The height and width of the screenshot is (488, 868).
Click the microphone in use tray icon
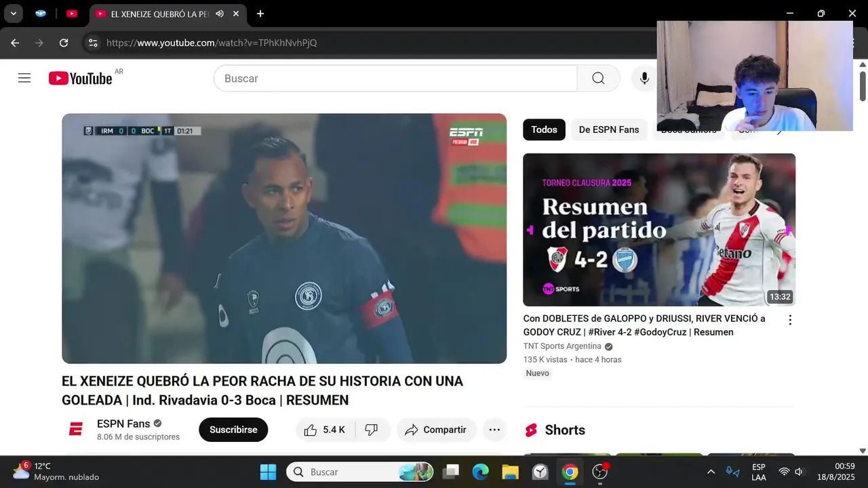point(732,472)
